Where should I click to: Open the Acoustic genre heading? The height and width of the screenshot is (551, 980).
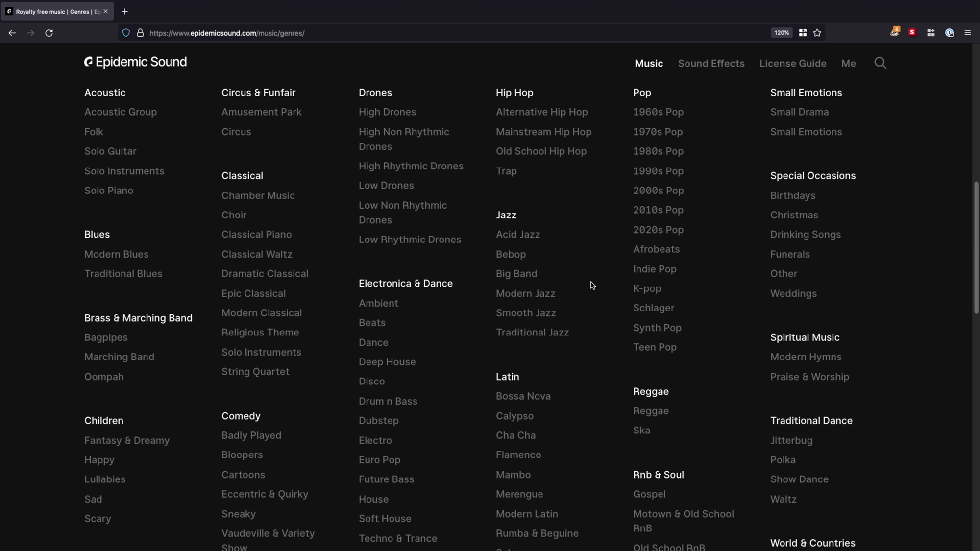105,93
